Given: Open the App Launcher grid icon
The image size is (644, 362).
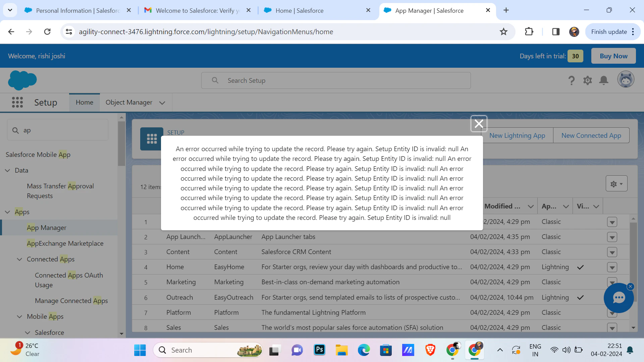Looking at the screenshot, I should coord(17,102).
